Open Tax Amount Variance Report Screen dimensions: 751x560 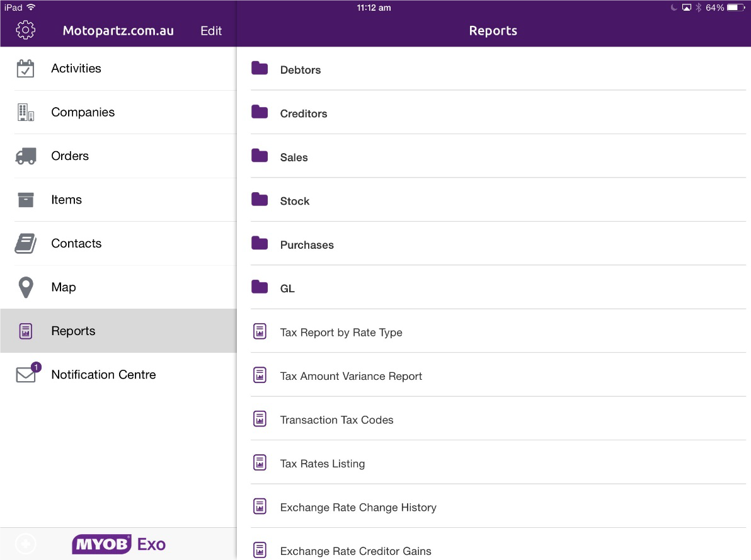tap(351, 376)
